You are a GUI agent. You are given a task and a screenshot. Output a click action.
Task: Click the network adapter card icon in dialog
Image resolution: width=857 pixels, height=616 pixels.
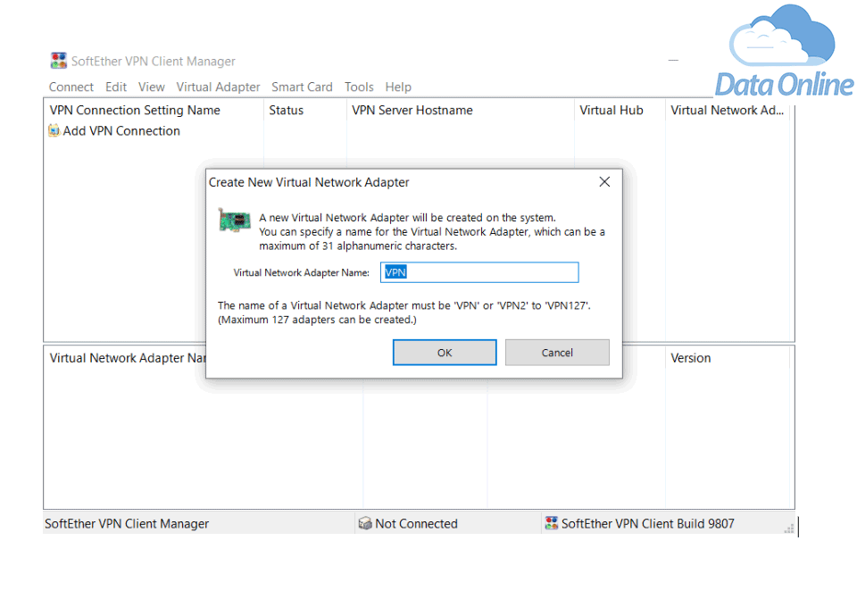(235, 221)
